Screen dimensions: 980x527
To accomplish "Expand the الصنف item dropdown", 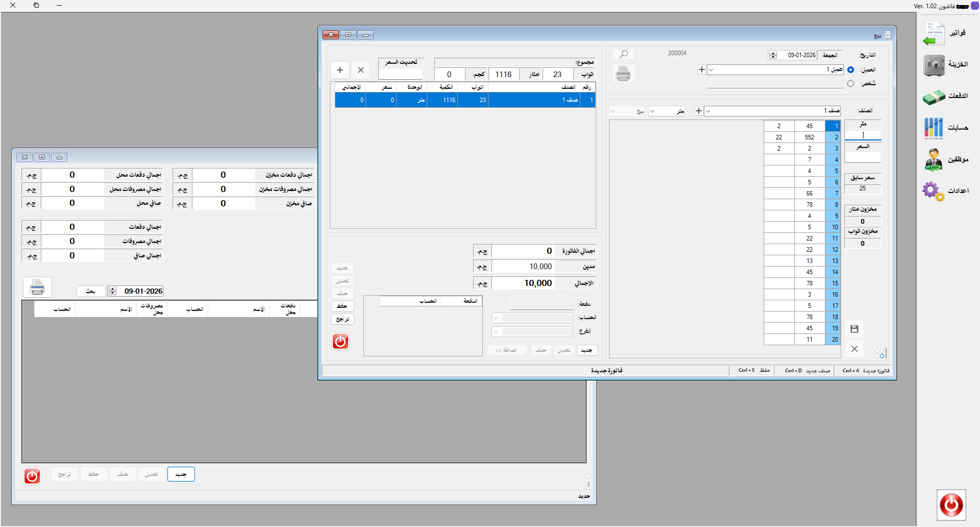I will coord(708,111).
